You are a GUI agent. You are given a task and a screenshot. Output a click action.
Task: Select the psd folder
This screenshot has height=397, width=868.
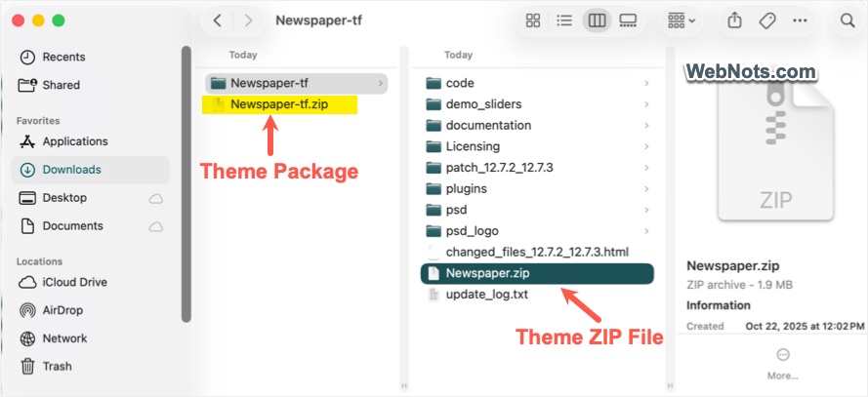pos(538,210)
